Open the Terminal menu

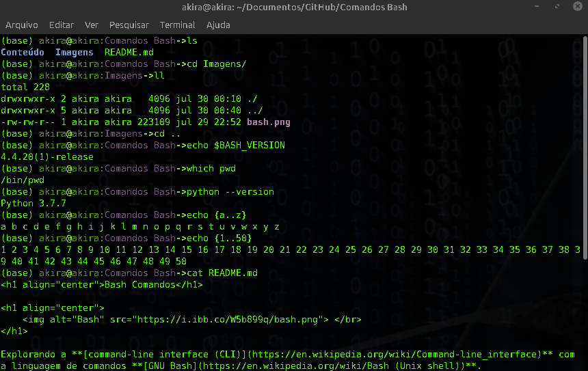point(177,25)
